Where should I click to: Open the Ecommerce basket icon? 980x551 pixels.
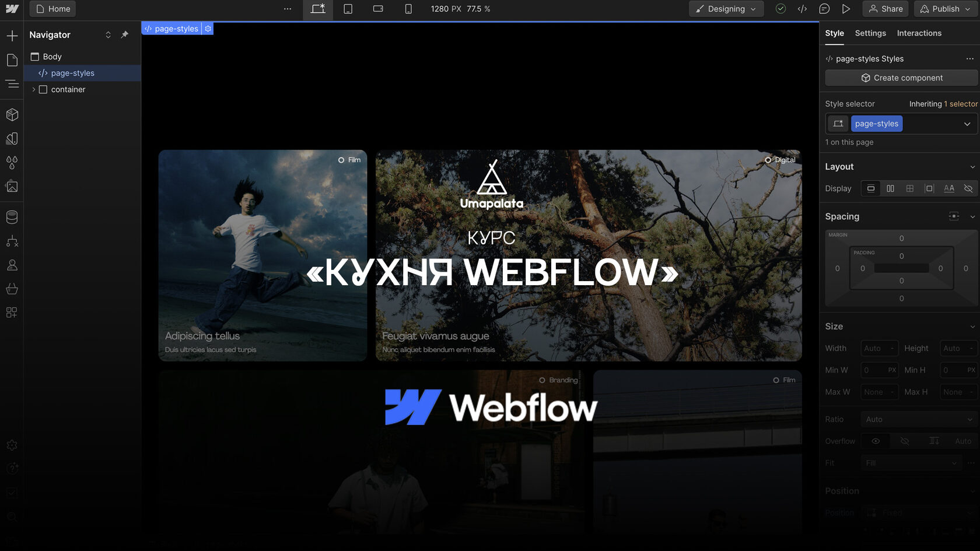[x=12, y=289]
